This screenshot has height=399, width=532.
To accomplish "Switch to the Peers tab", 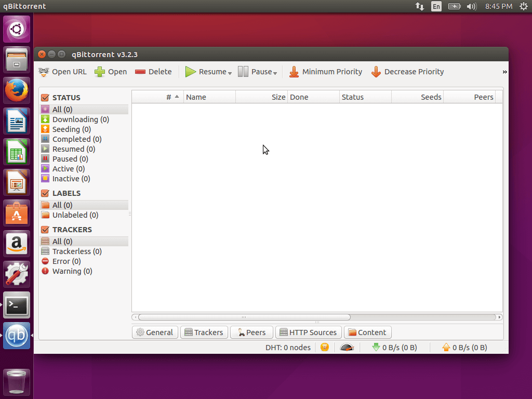I will [251, 332].
